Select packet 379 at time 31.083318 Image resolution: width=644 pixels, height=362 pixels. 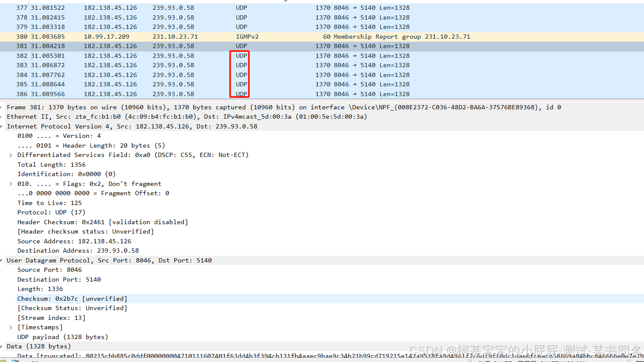322,27
